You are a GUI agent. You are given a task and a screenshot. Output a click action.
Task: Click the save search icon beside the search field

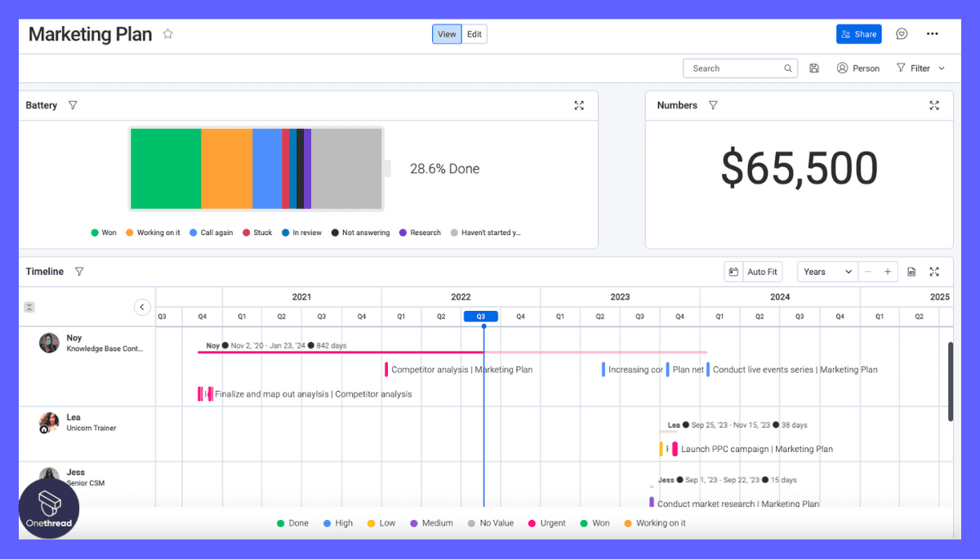point(814,68)
